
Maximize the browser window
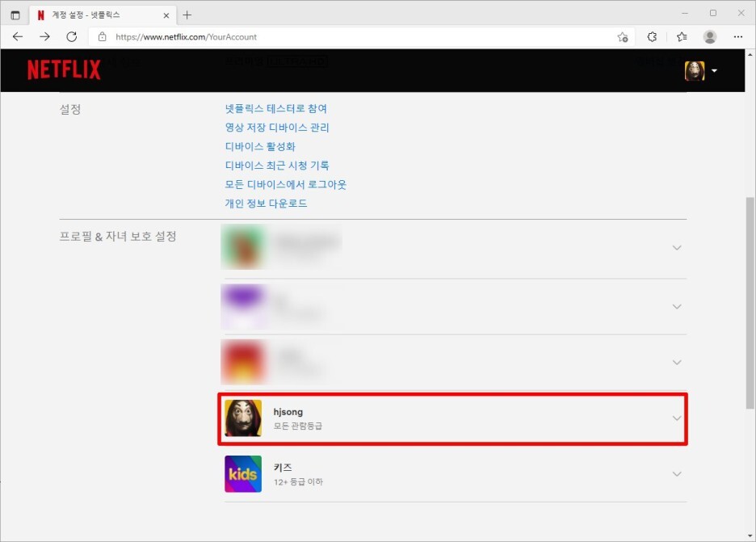pos(713,14)
